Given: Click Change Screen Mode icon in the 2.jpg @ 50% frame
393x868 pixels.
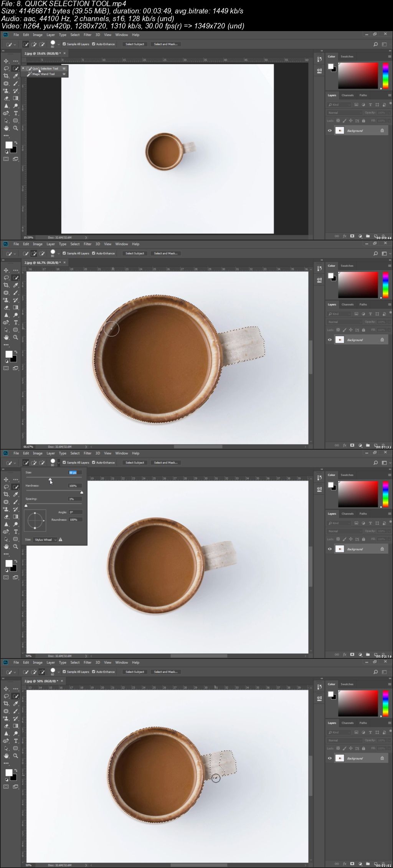Looking at the screenshot, I should (x=16, y=787).
